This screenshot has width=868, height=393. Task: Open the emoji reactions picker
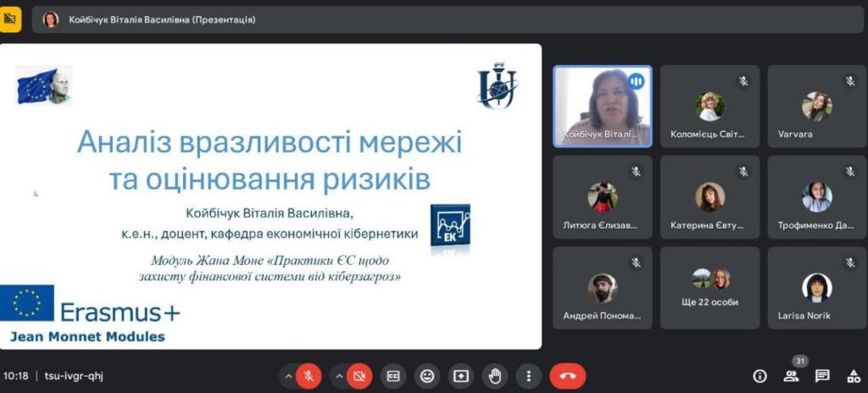[427, 375]
